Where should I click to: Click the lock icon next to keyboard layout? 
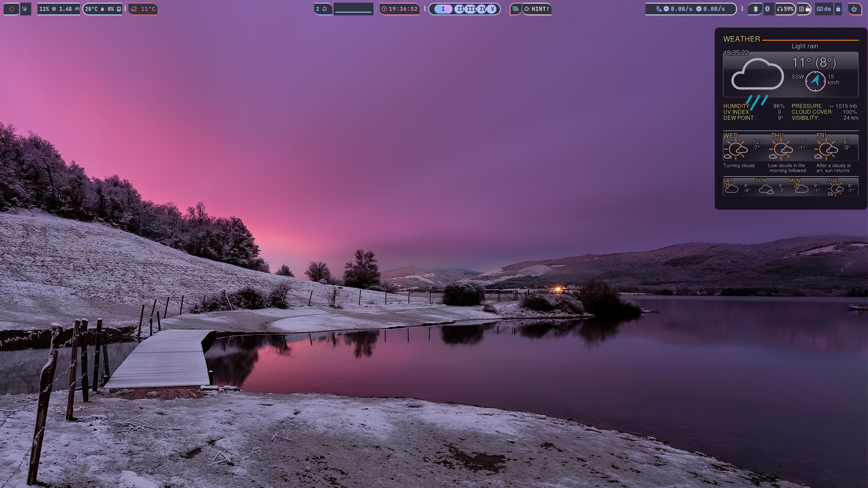pyautogui.click(x=838, y=9)
